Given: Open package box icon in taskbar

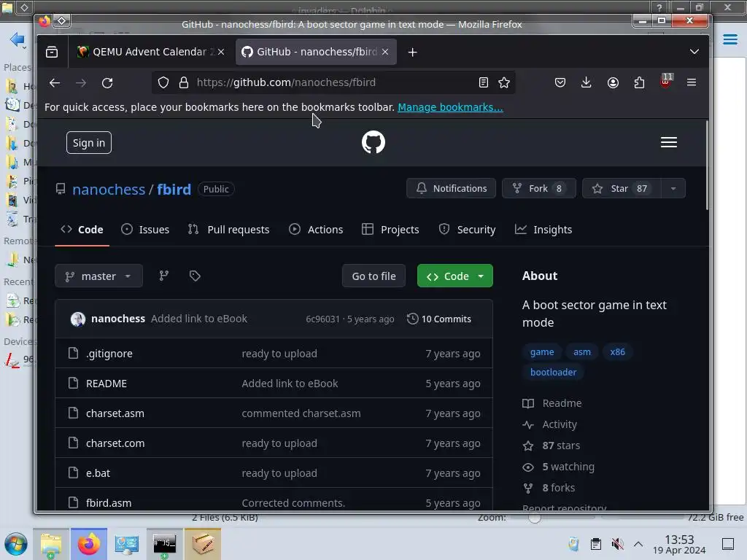Looking at the screenshot, I should click(x=203, y=544).
